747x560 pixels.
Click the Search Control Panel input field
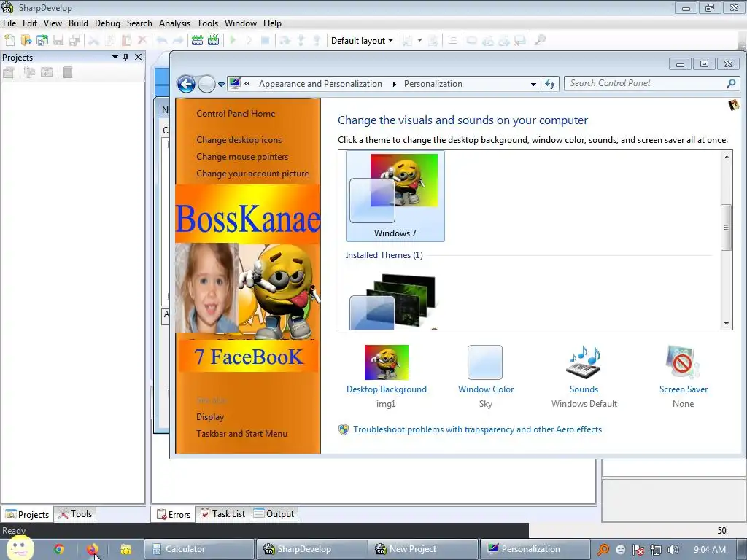pos(646,83)
